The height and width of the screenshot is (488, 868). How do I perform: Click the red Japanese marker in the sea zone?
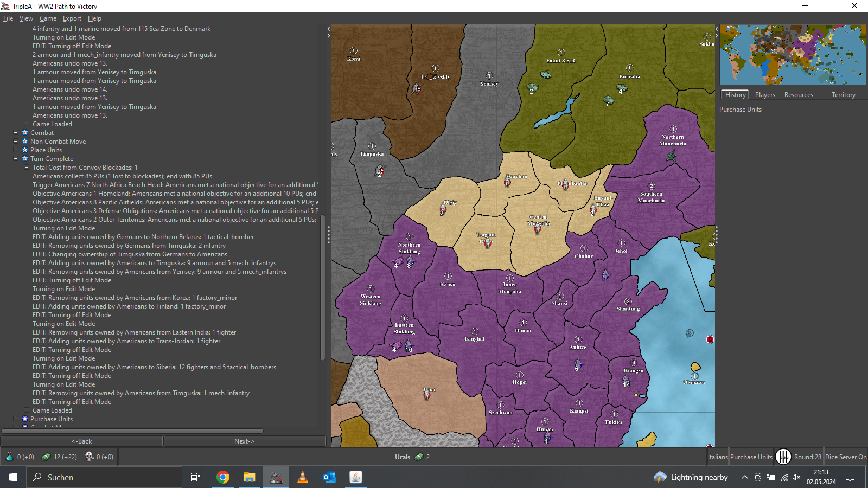tap(710, 339)
